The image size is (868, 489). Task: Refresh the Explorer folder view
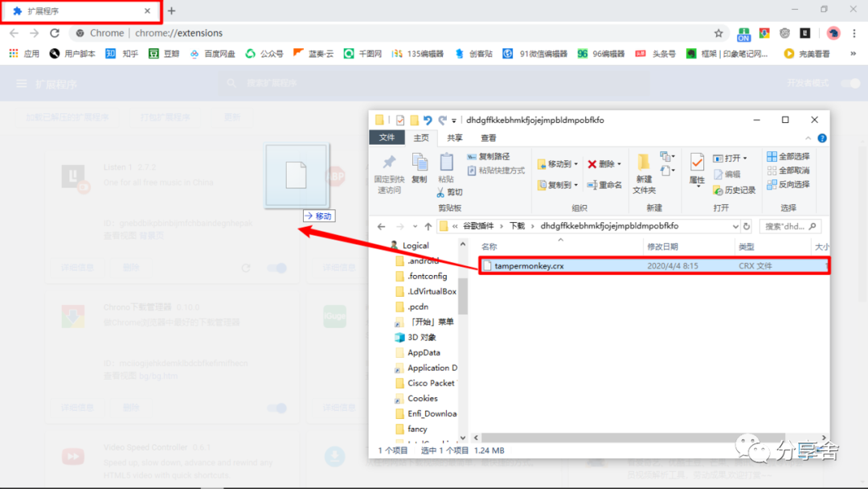click(746, 226)
